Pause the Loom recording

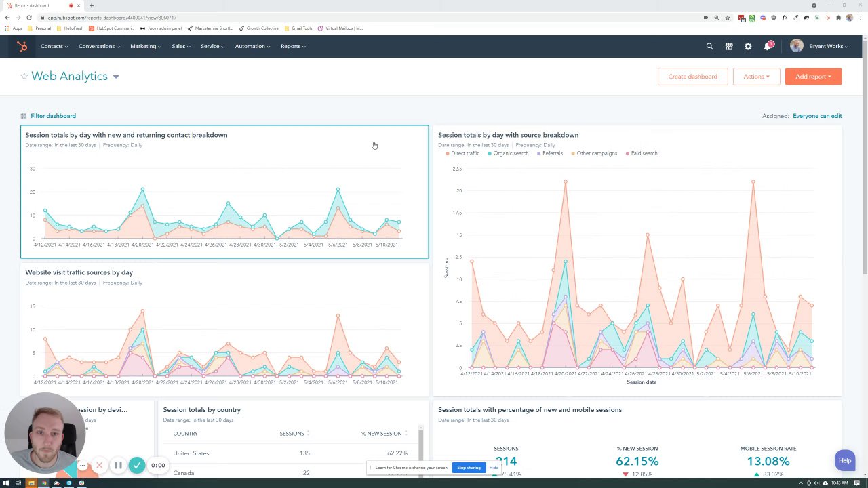click(x=118, y=465)
